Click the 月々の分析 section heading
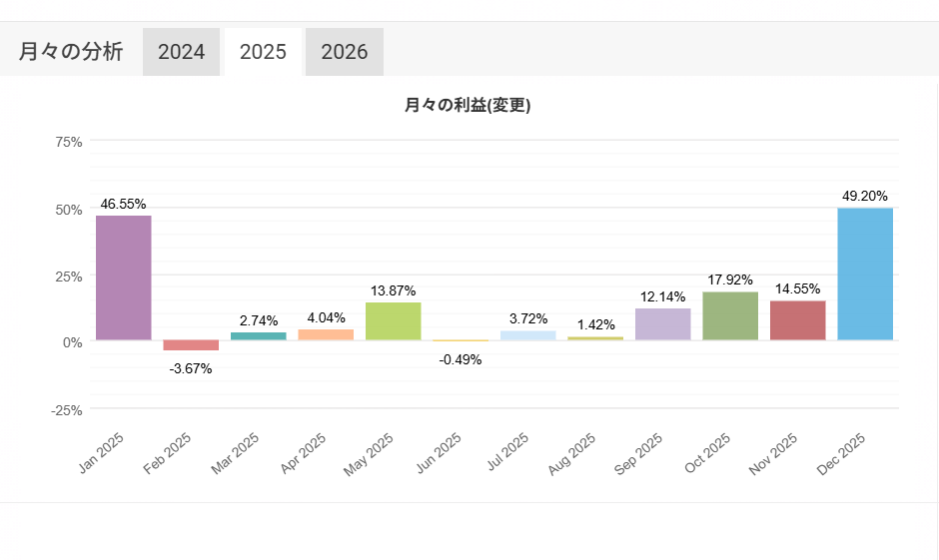 pyautogui.click(x=71, y=52)
